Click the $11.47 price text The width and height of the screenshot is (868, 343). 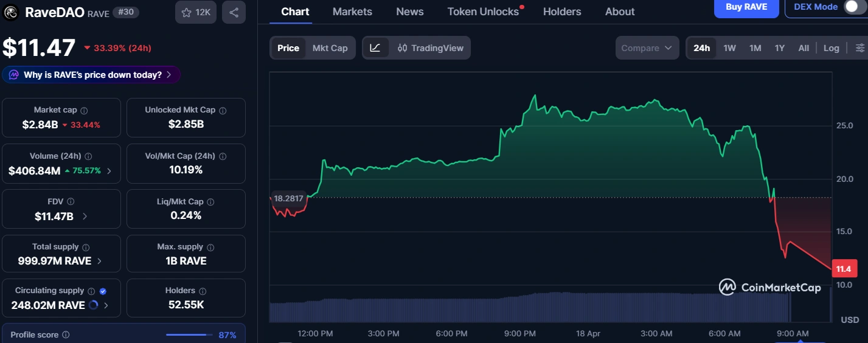click(x=39, y=48)
